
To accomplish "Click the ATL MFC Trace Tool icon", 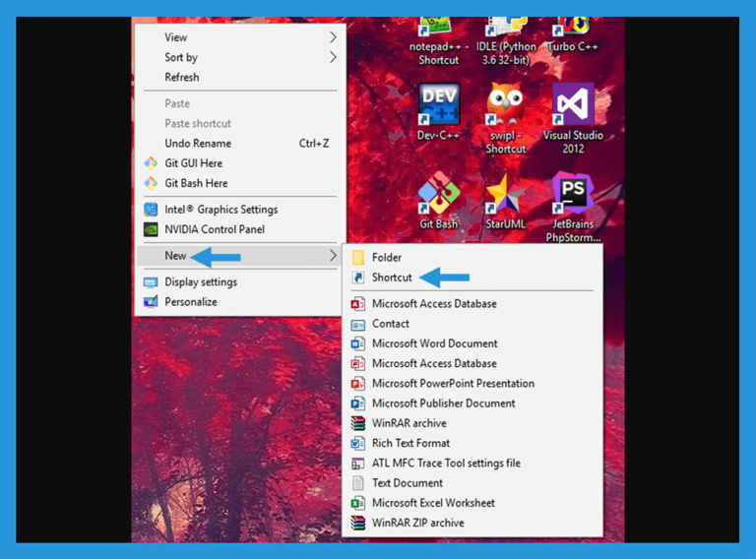I will (358, 464).
